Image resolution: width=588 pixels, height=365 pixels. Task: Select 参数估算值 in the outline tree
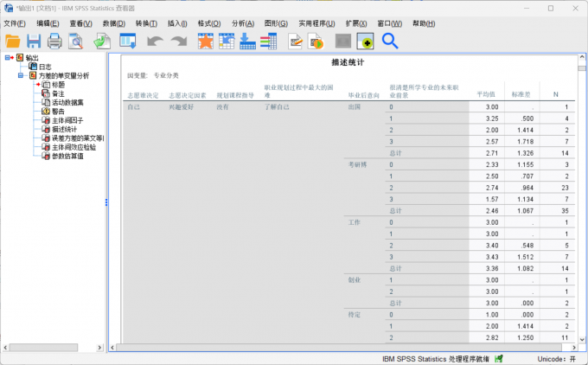pyautogui.click(x=67, y=156)
